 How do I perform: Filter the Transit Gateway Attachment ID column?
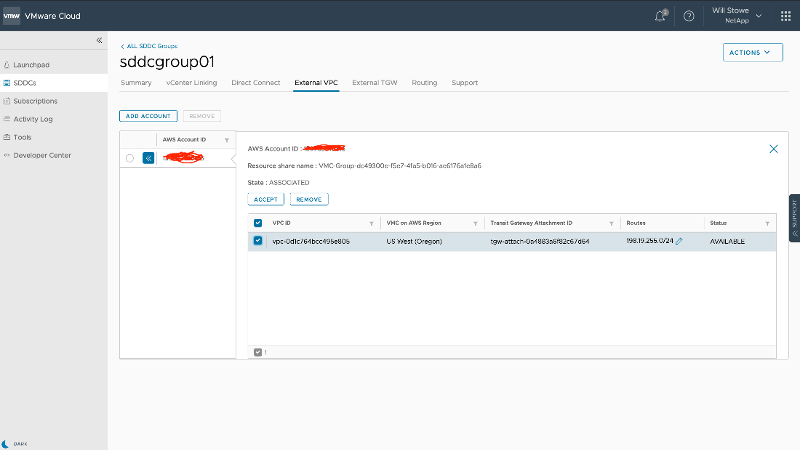point(609,223)
